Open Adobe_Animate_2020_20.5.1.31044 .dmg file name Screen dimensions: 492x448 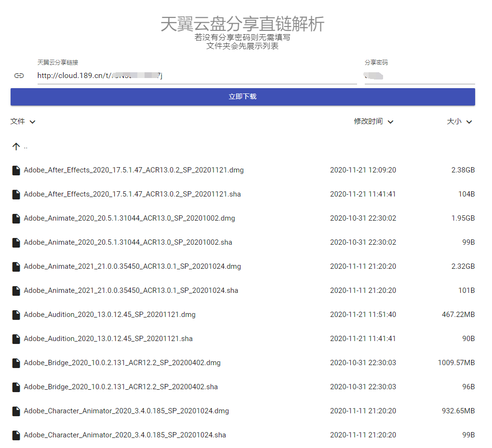129,218
